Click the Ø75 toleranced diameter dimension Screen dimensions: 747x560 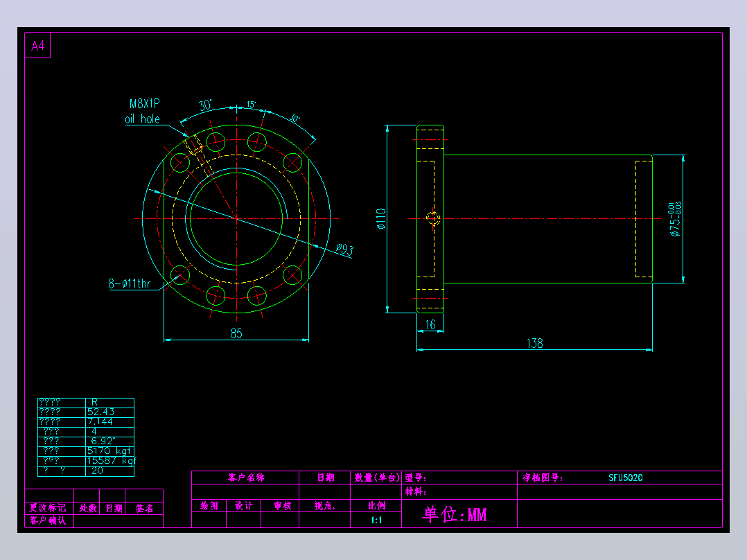click(x=675, y=219)
